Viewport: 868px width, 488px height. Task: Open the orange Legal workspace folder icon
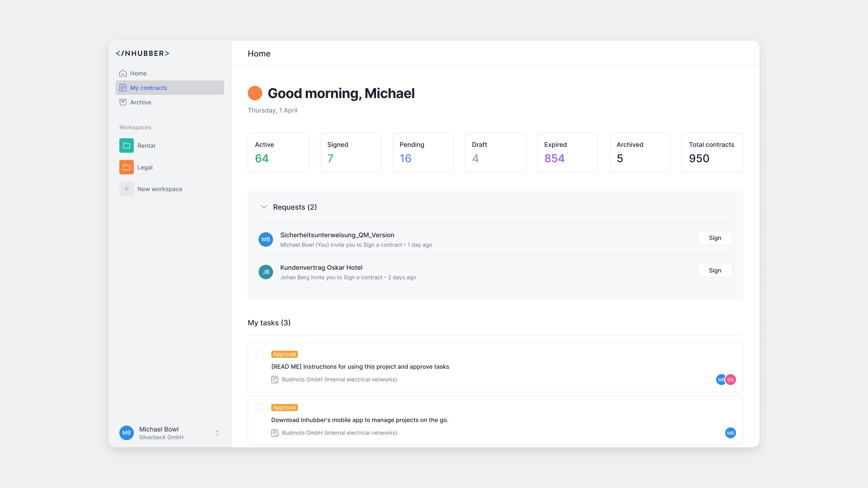coord(126,167)
